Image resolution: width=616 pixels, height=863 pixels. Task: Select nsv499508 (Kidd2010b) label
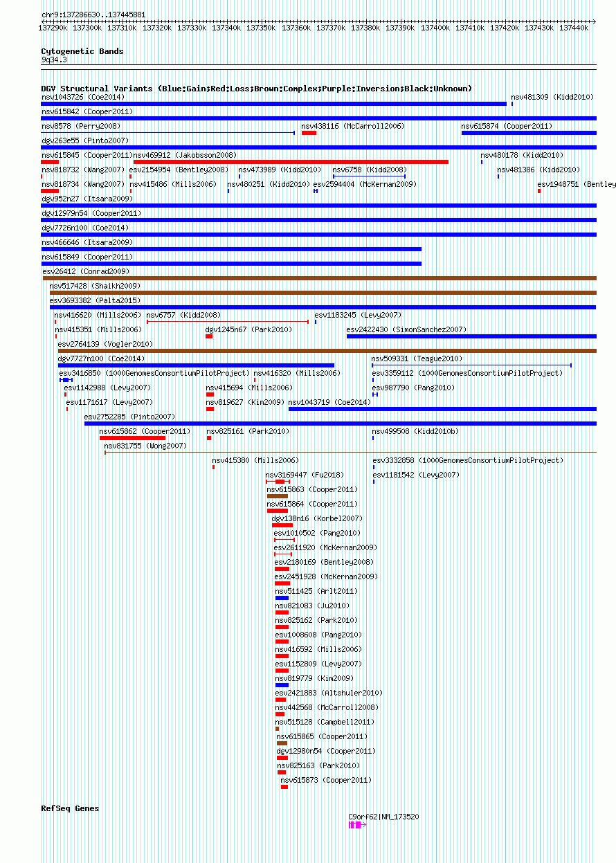tap(415, 431)
